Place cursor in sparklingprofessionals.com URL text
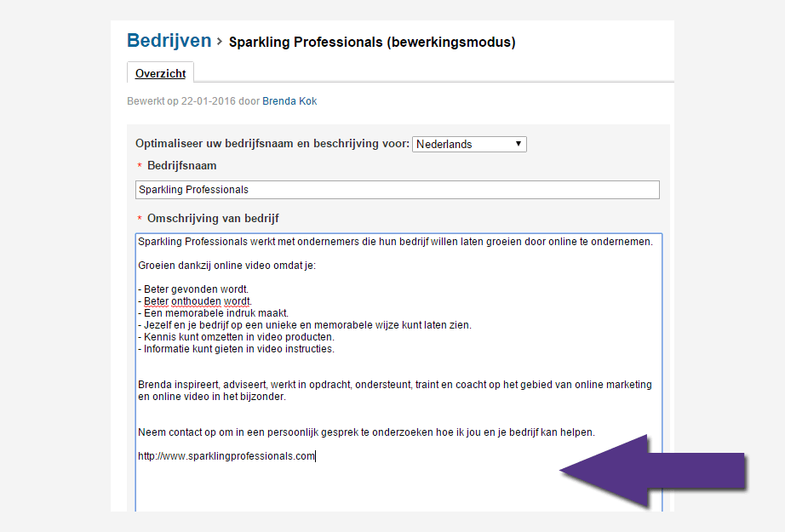Screen dimensions: 785x532 click(226, 456)
